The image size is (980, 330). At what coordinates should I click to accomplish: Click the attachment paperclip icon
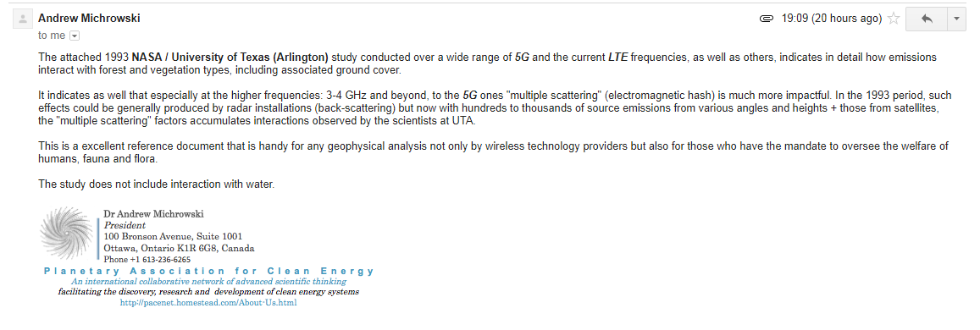767,19
